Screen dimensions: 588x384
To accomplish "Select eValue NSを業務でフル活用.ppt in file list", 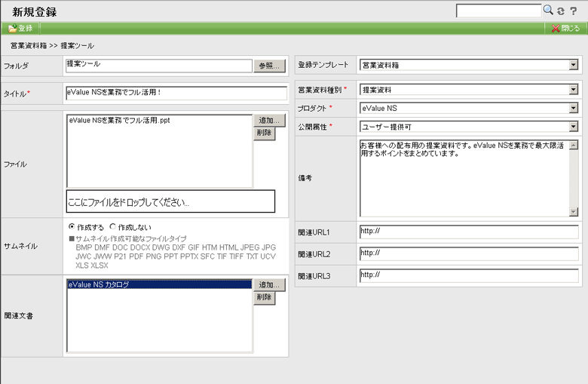I will click(119, 121).
